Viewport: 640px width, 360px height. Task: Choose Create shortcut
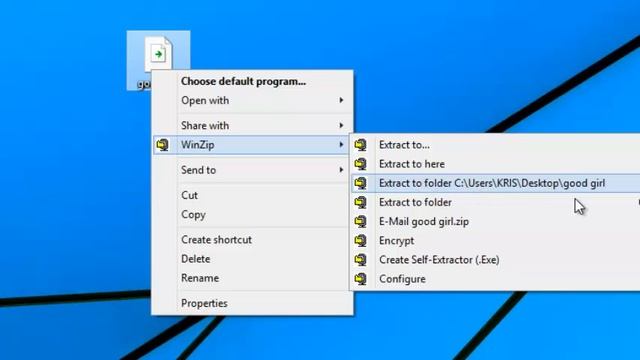click(252, 240)
